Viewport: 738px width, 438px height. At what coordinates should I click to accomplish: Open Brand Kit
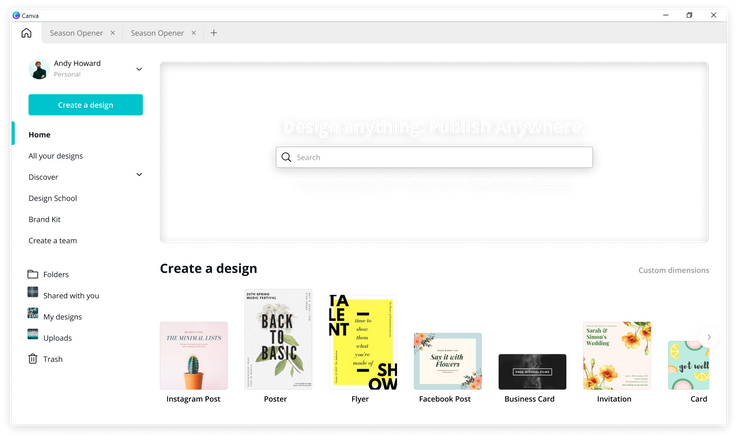pos(44,219)
